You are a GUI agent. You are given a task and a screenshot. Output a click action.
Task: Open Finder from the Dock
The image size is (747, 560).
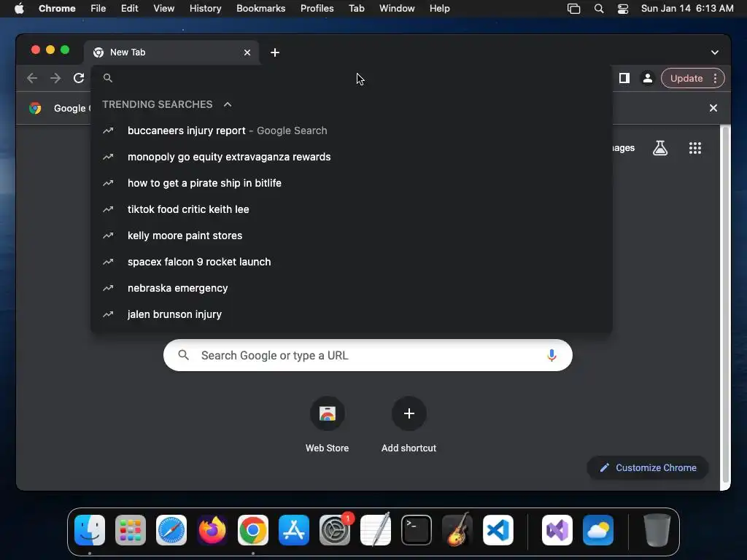click(x=90, y=530)
